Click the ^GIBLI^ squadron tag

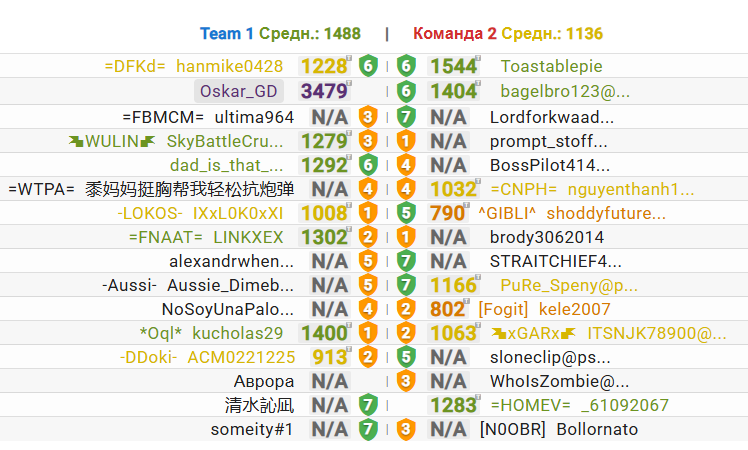[507, 213]
